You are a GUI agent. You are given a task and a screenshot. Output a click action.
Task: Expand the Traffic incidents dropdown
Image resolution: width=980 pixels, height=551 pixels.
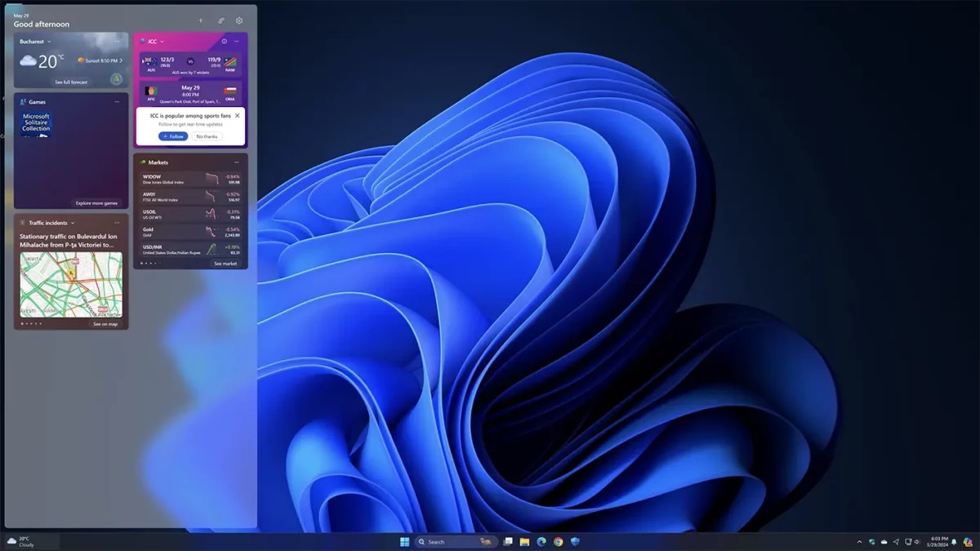pos(73,223)
